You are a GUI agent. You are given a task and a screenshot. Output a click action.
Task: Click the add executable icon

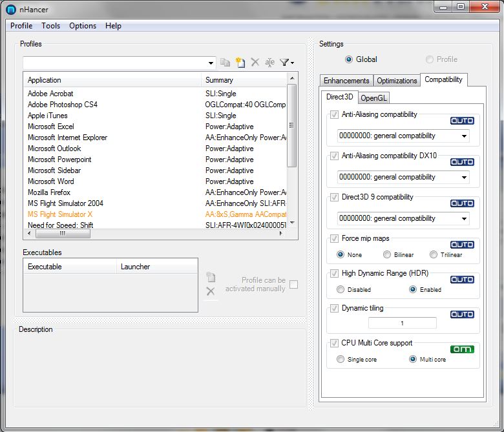(210, 278)
